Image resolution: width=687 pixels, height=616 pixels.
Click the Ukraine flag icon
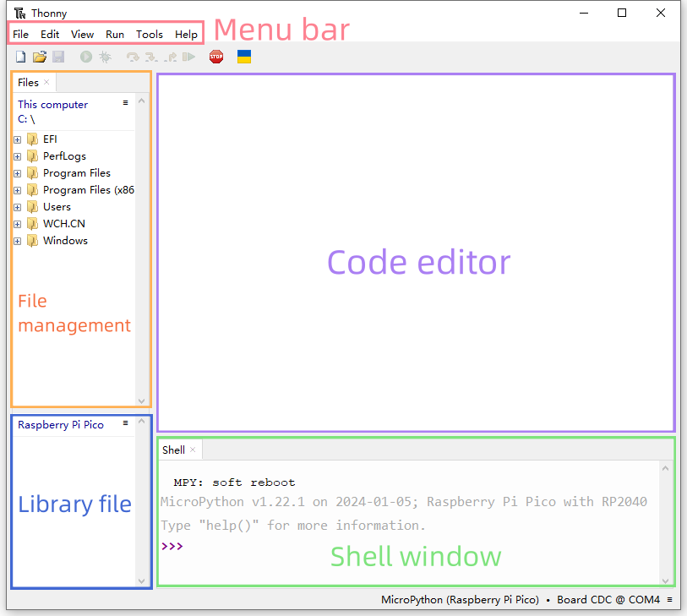coord(244,57)
